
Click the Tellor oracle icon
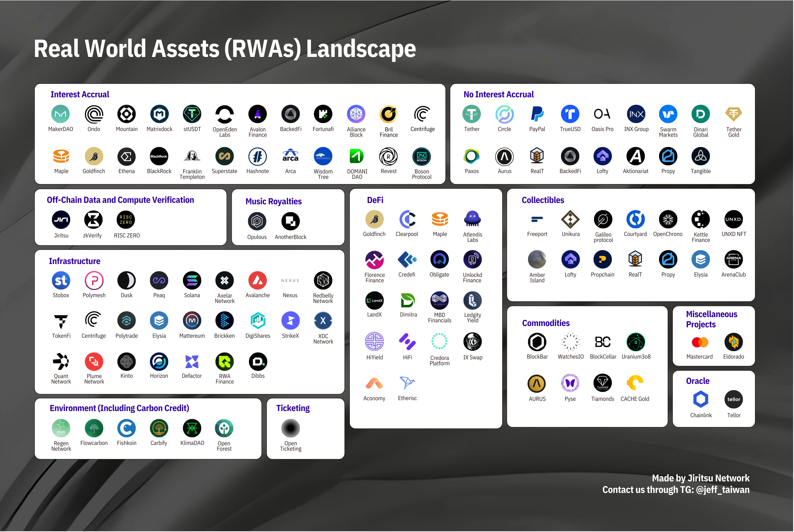[x=734, y=399]
